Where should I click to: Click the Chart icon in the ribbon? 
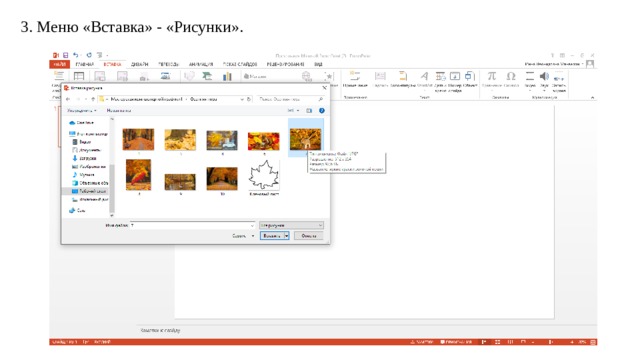click(227, 76)
